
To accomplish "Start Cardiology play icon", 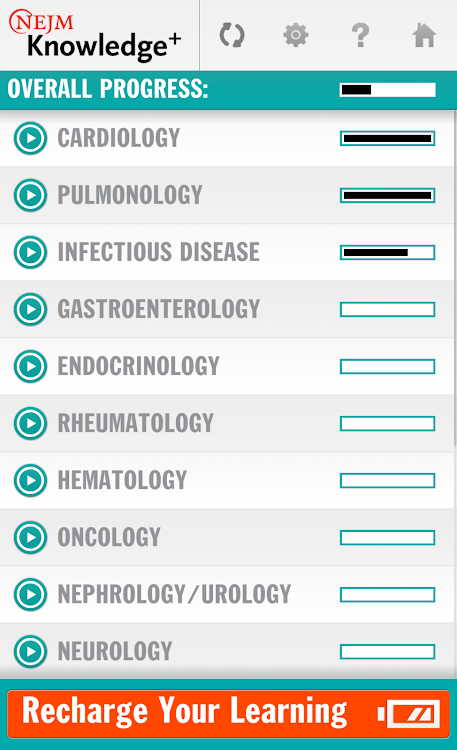I will point(30,138).
